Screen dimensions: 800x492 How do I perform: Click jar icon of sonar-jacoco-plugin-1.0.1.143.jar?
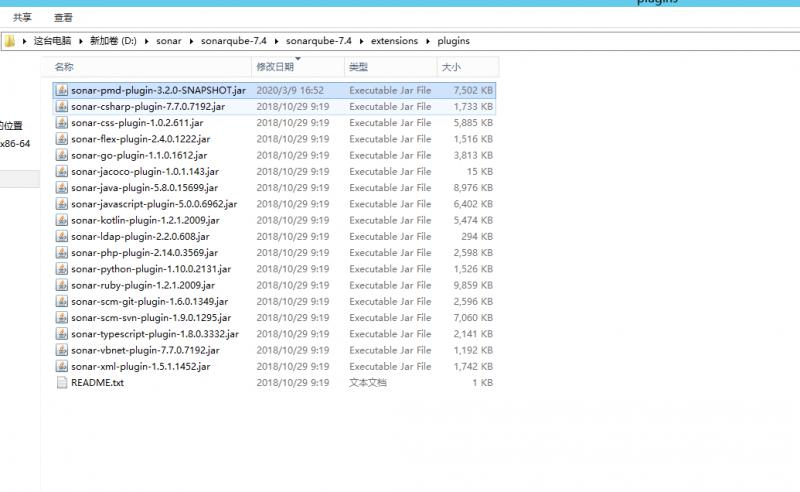point(62,171)
